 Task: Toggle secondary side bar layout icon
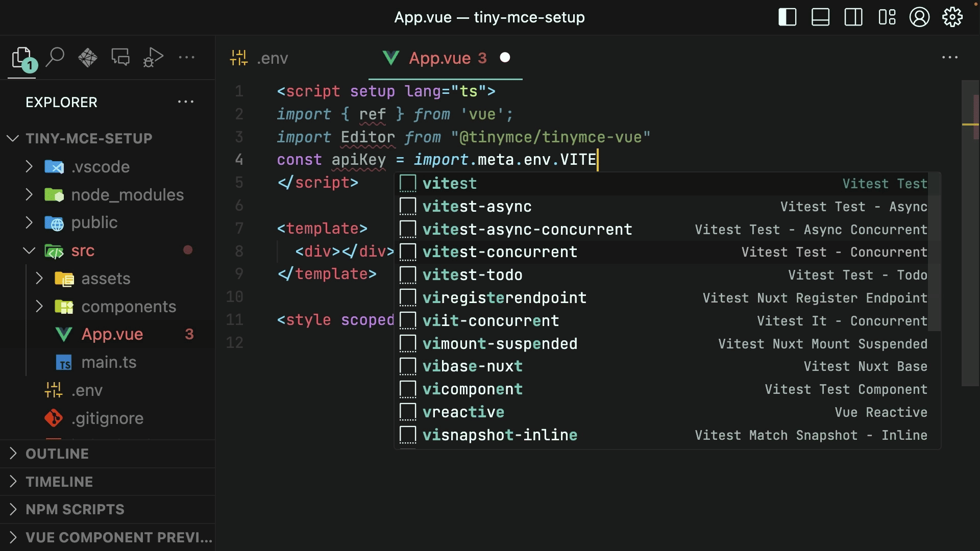click(x=853, y=17)
